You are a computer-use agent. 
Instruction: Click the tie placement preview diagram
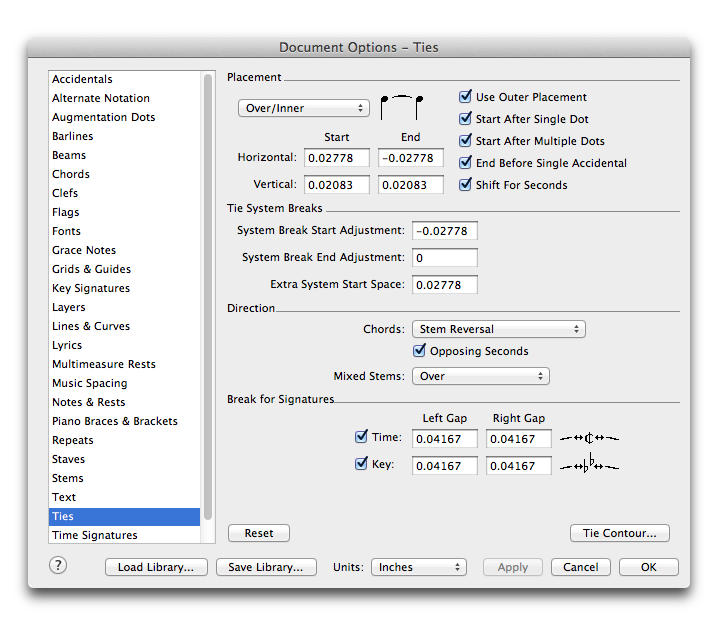[x=402, y=108]
